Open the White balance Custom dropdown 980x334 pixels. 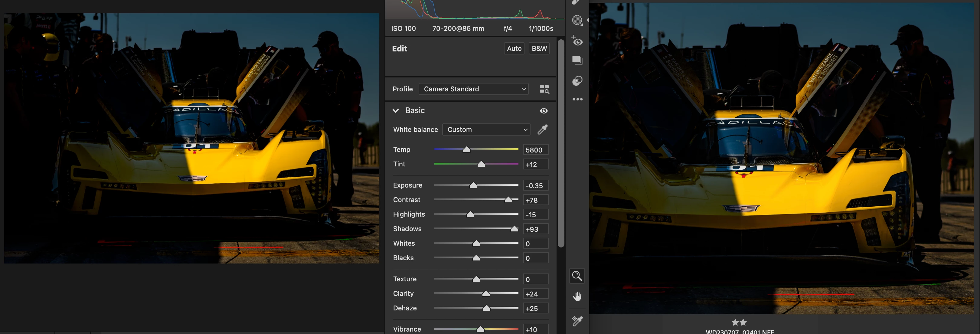click(486, 129)
